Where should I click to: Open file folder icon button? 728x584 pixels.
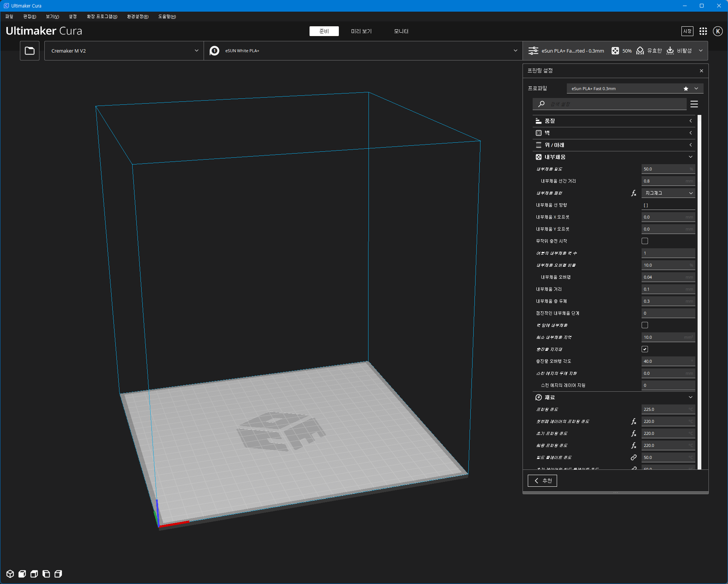pyautogui.click(x=30, y=51)
